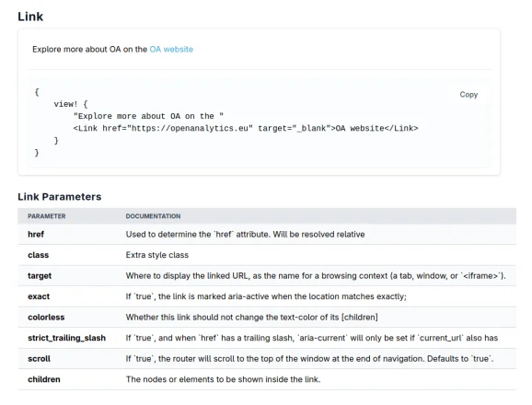Select the href parameter name
The height and width of the screenshot is (405, 532).
pyautogui.click(x=36, y=235)
